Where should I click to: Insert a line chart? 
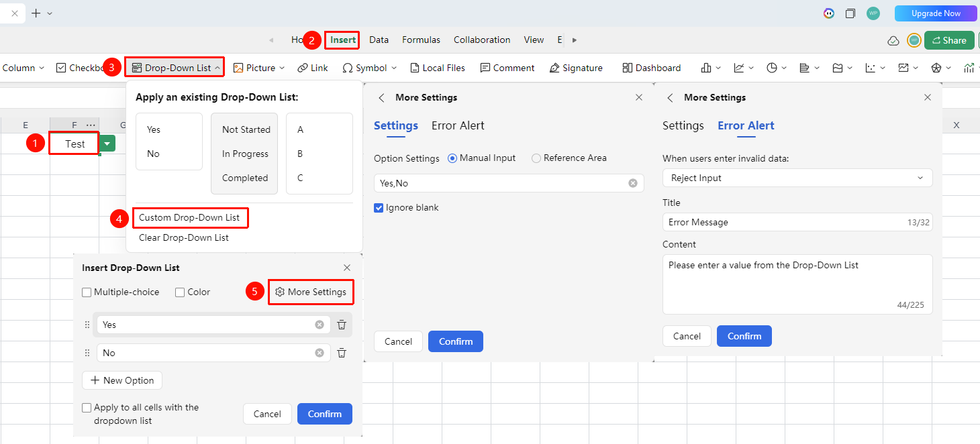pyautogui.click(x=739, y=68)
